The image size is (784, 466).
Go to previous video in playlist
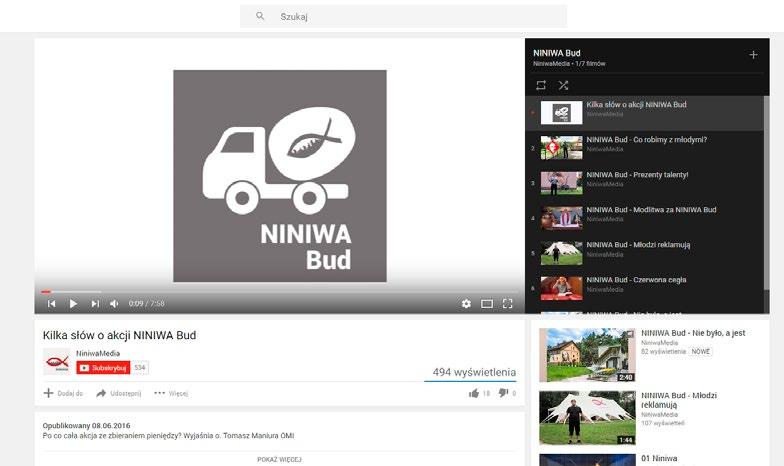coord(52,304)
